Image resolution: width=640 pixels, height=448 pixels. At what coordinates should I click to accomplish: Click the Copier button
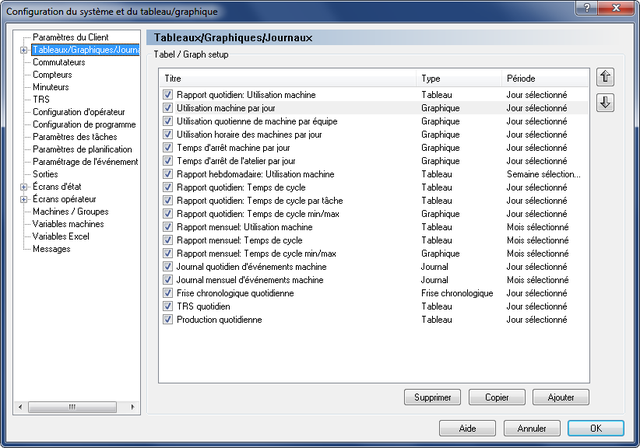(497, 397)
